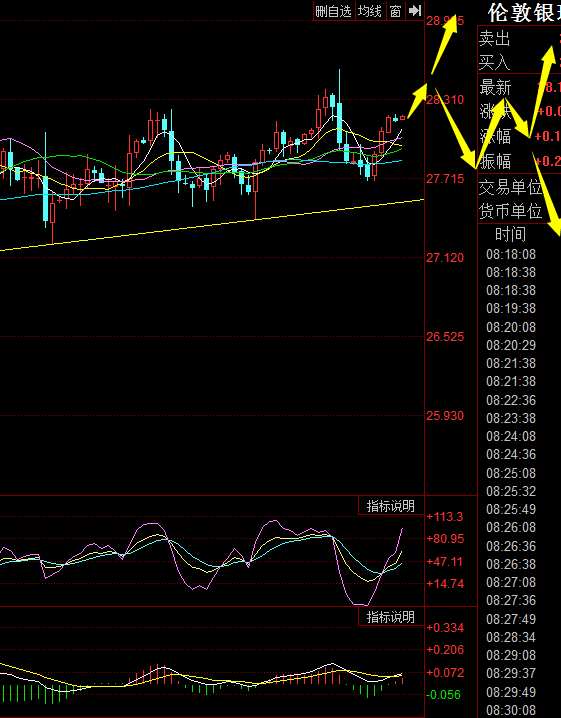Image resolution: width=561 pixels, height=718 pixels.
Task: Click the 删自选 button
Action: [333, 11]
